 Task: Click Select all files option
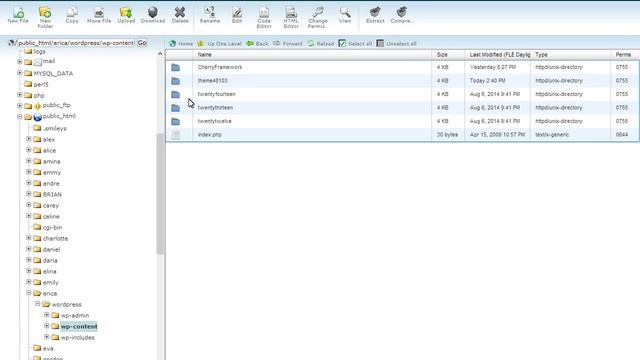pos(355,44)
